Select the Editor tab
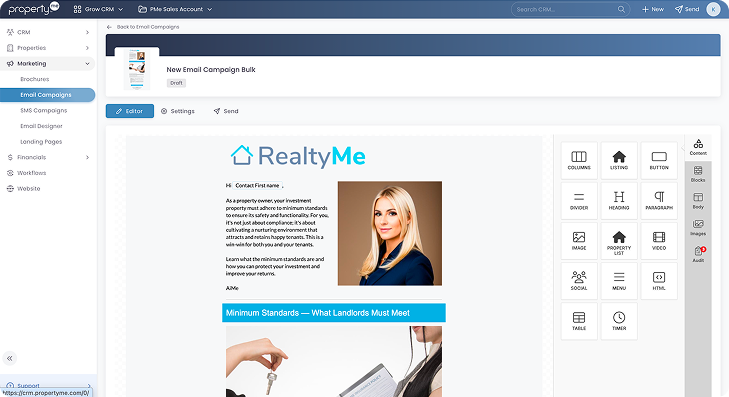This screenshot has height=397, width=729. [x=130, y=111]
